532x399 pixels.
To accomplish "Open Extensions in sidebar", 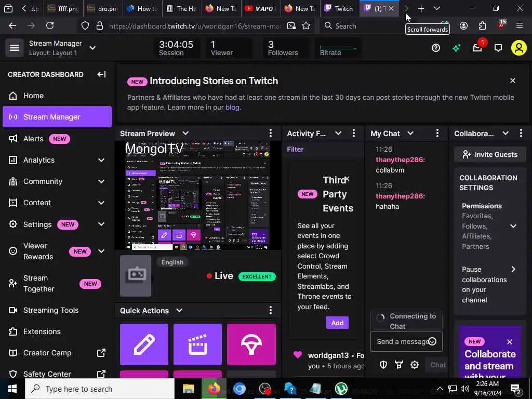I will [x=57, y=331].
